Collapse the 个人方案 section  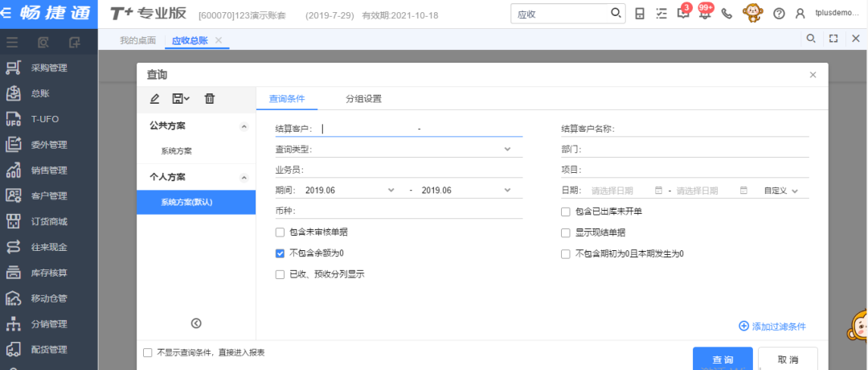244,178
